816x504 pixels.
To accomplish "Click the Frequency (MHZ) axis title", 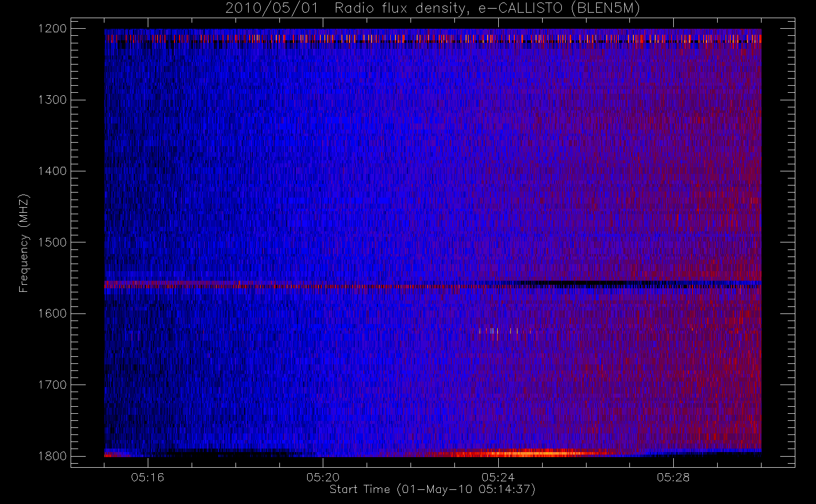I will coord(24,243).
